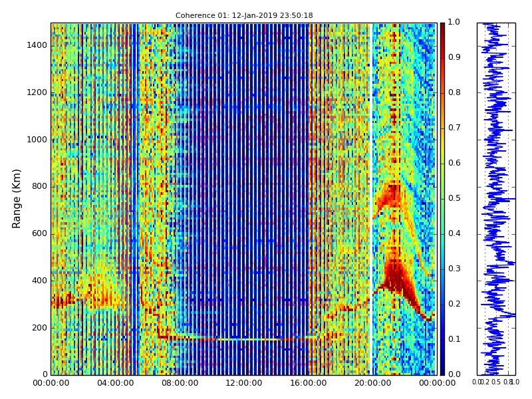The image size is (532, 399).
Task: Click the 800 range tick label
Action: [40, 187]
